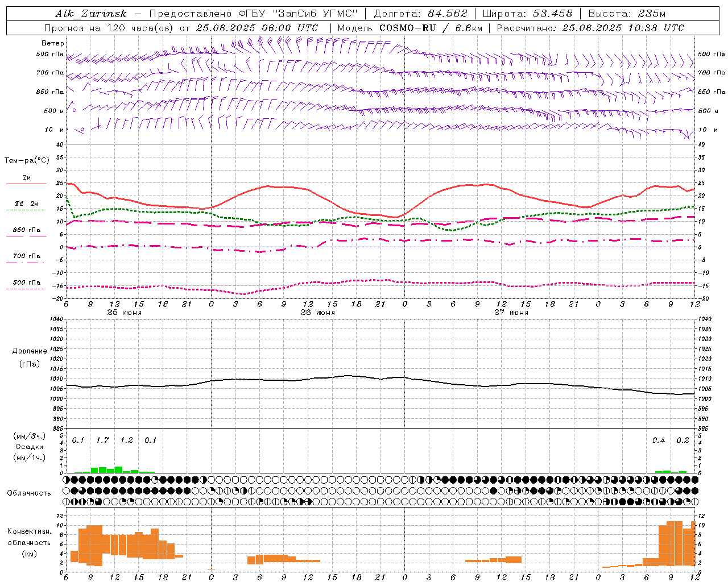
Task: Click the (мм/3ч.) precipitation unit label
Action: click(28, 436)
